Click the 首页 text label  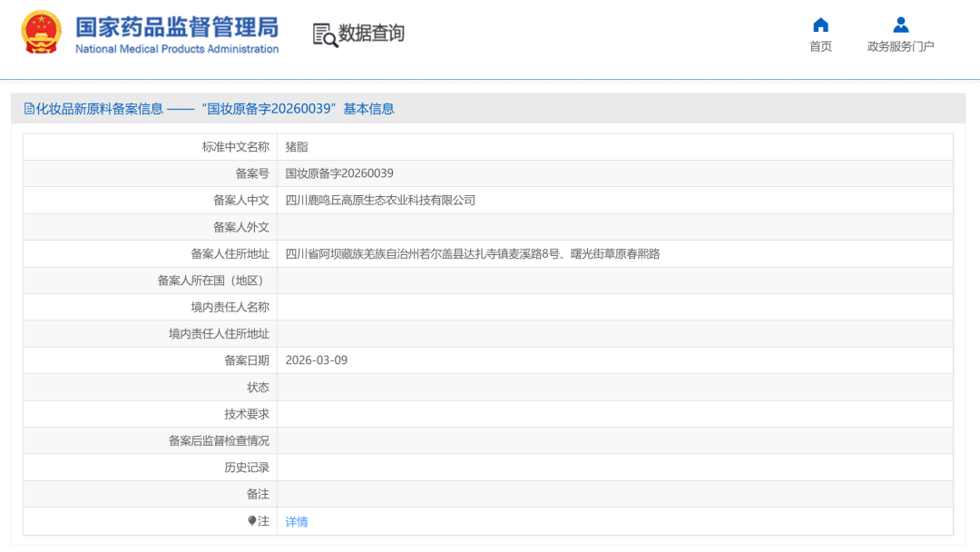tap(819, 45)
